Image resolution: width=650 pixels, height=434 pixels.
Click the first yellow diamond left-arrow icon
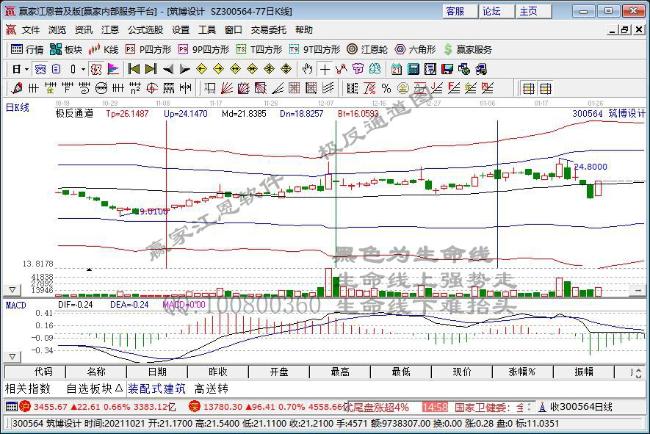tap(201, 69)
